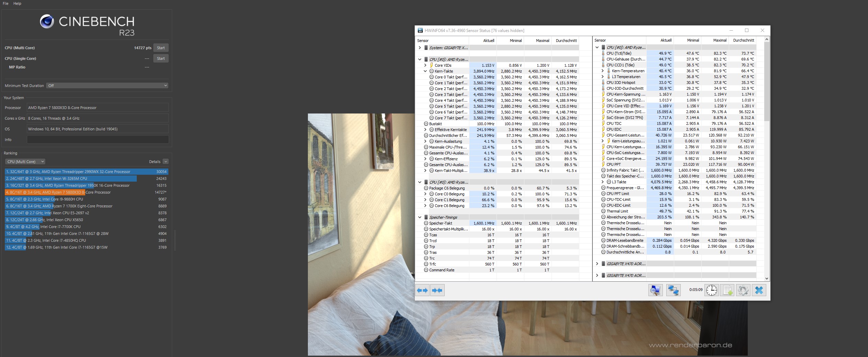
Task: Open the CPU (Multi Core) ranking dropdown
Action: coord(25,162)
